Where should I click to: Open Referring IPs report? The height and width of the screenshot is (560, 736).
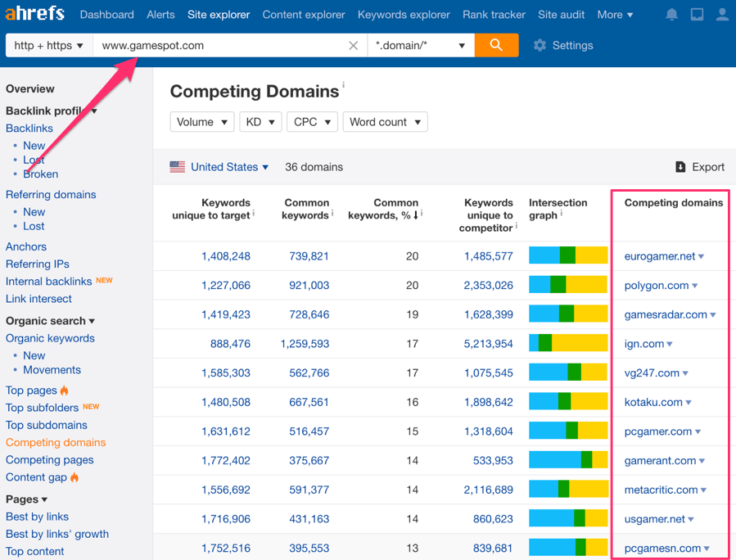pos(37,264)
